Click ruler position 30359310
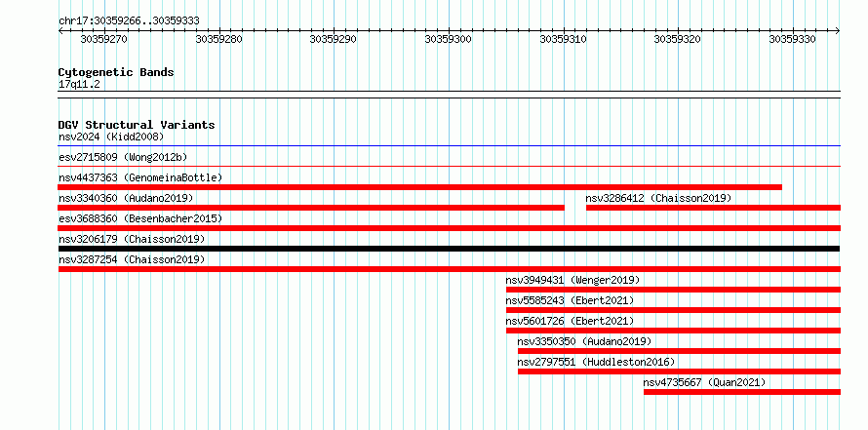The width and height of the screenshot is (868, 430). (x=563, y=39)
